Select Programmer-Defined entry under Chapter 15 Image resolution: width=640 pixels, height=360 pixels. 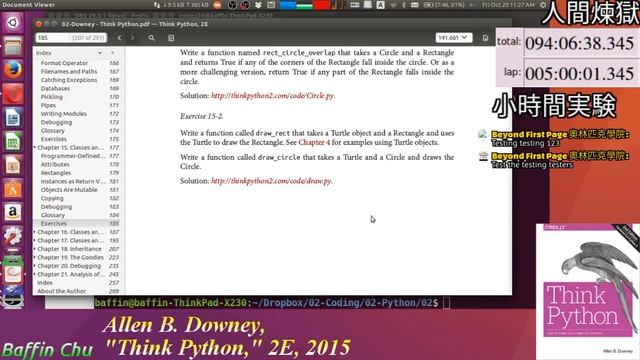coord(78,156)
